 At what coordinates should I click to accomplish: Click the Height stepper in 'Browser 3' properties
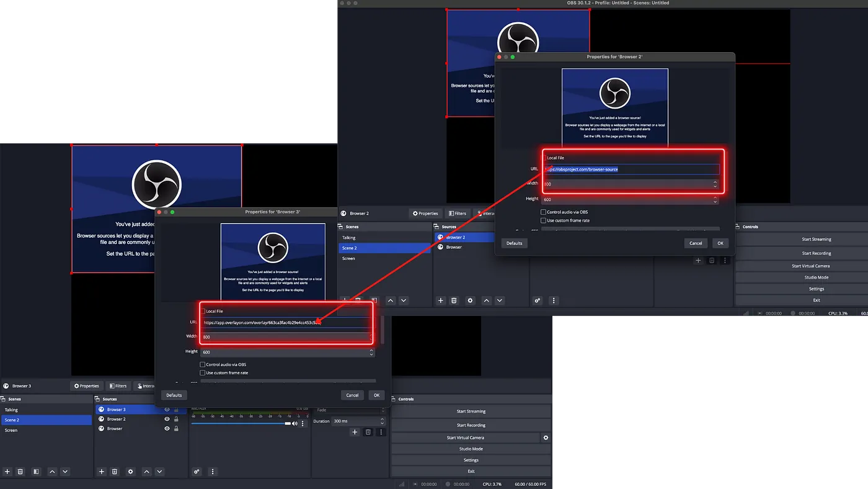(371, 352)
